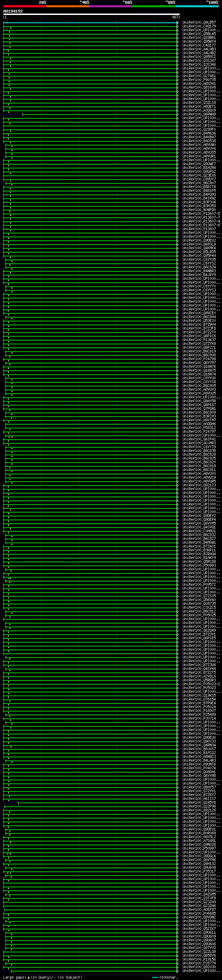Image resolution: width=222 pixels, height=980 pixels.
Task: Open hit UniRef100_Q4LB57
Action: [x=199, y=23]
